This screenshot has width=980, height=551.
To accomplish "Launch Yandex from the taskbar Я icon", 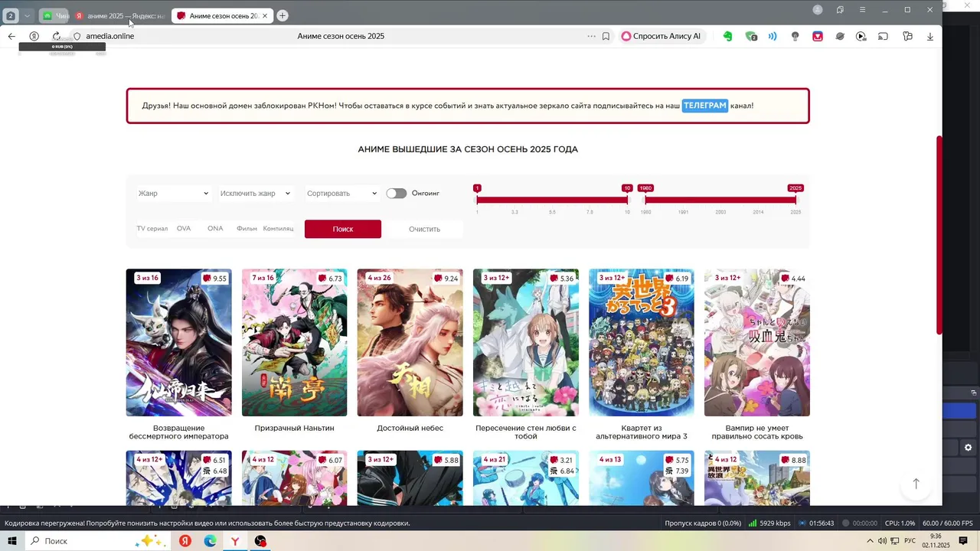I will [x=185, y=541].
